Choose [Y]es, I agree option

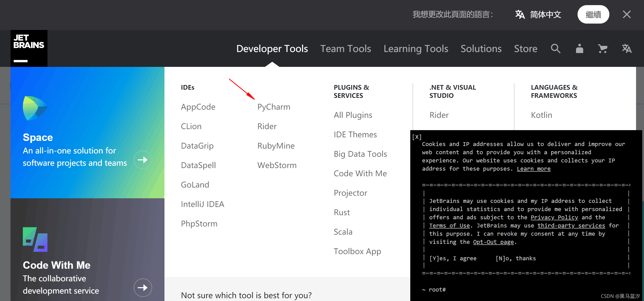(x=453, y=258)
